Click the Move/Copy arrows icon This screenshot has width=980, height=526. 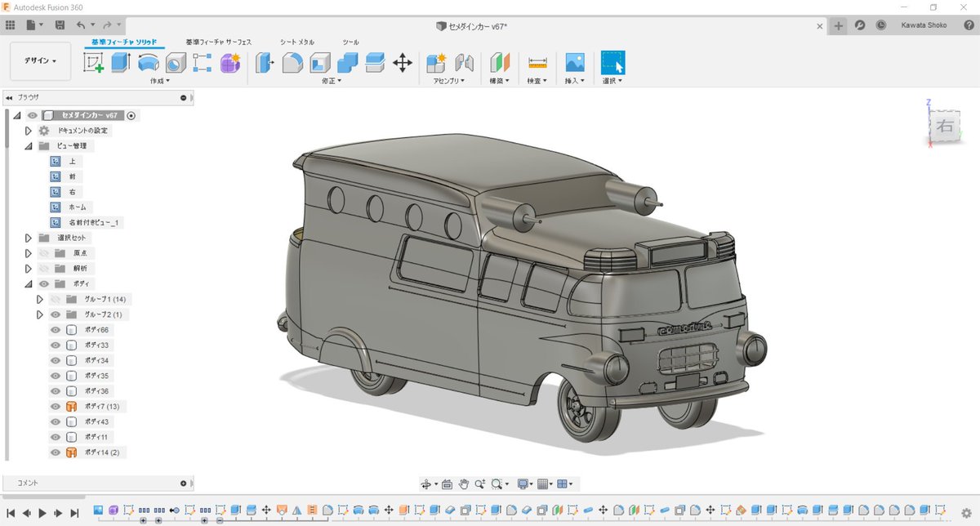(403, 63)
